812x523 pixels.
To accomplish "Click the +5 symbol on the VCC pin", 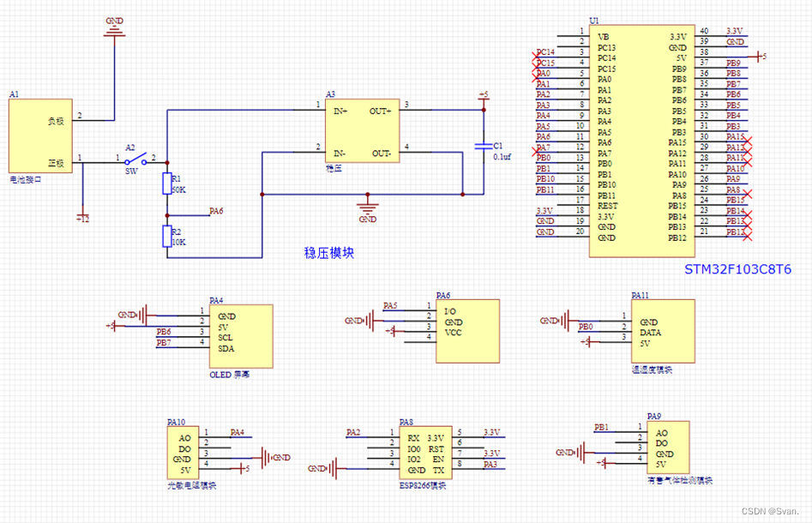I will 394,331.
